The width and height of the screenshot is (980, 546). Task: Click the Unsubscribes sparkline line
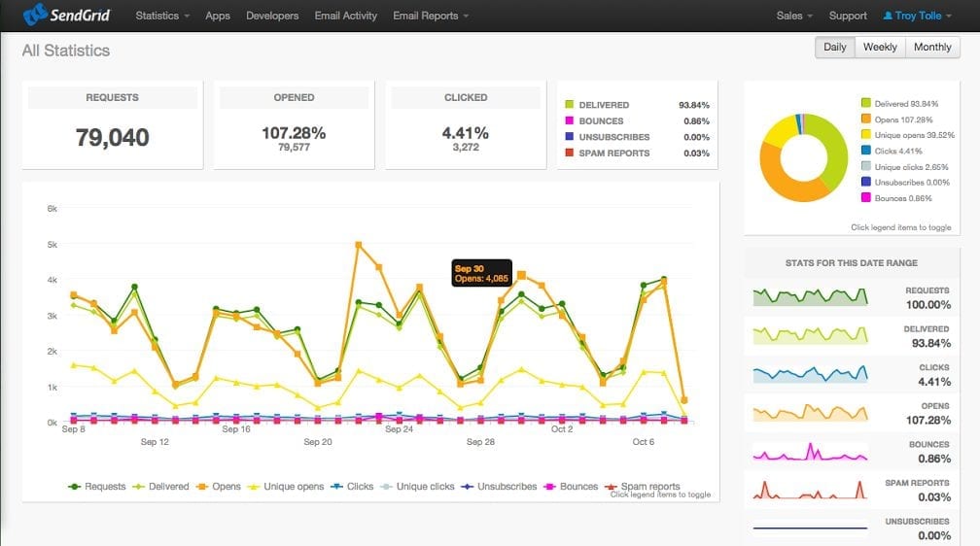click(810, 529)
